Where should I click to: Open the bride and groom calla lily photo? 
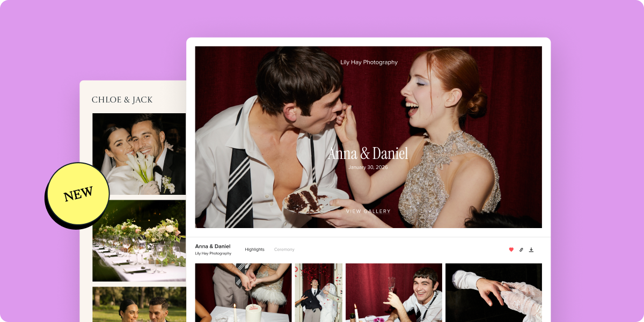point(139,154)
